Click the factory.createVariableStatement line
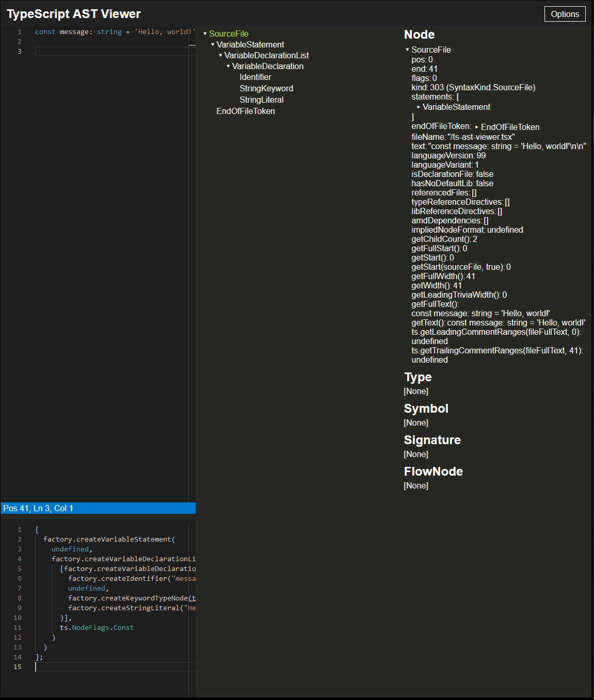 click(109, 540)
